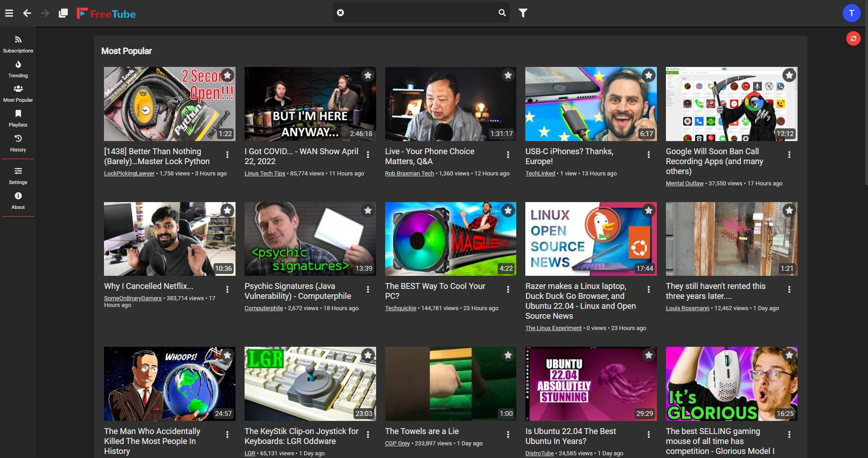This screenshot has width=868, height=458.
Task: Open a new window with the copy icon
Action: [63, 13]
